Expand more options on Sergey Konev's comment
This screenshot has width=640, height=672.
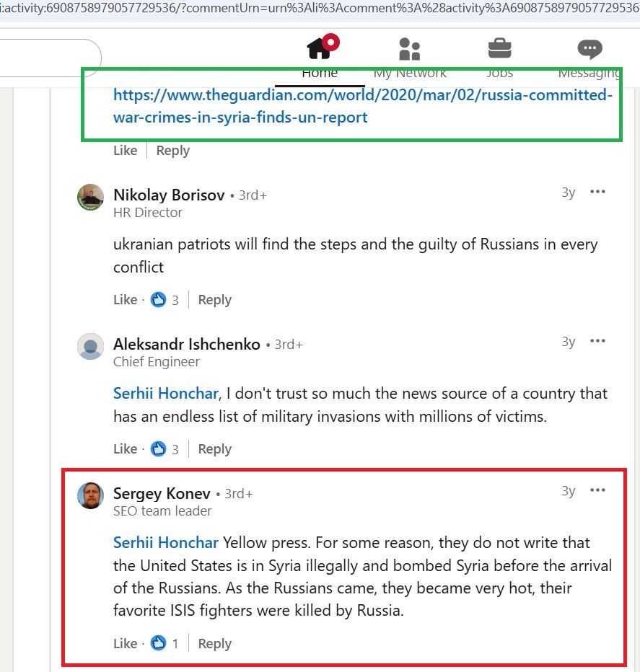(x=597, y=490)
